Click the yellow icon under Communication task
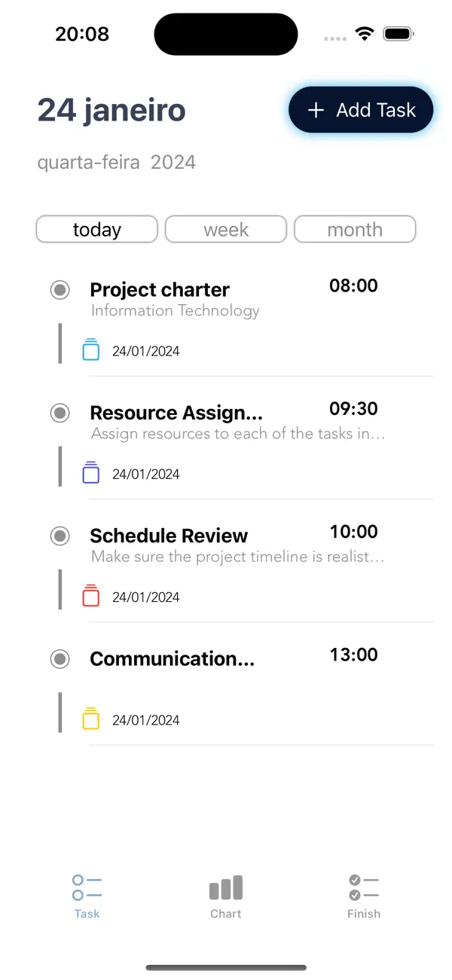 point(90,719)
